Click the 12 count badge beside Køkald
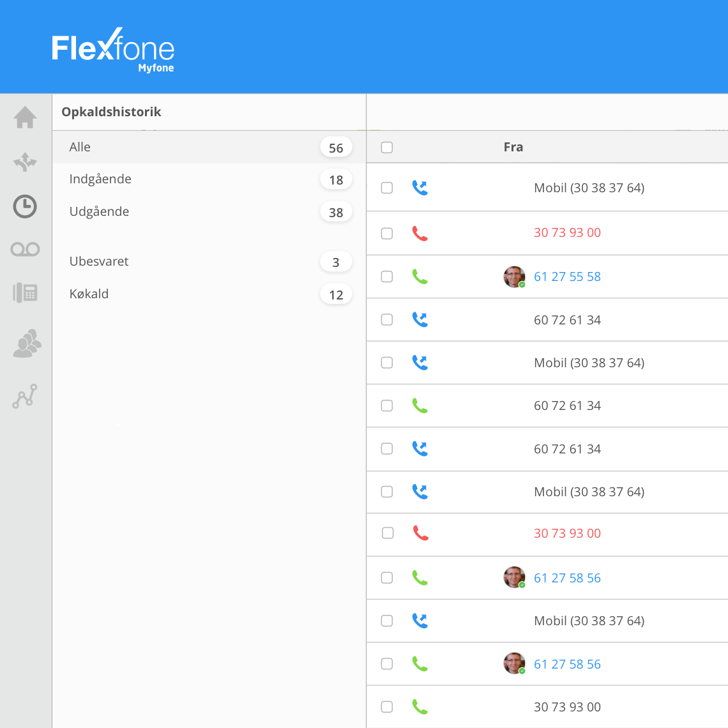The width and height of the screenshot is (728, 728). tap(336, 295)
